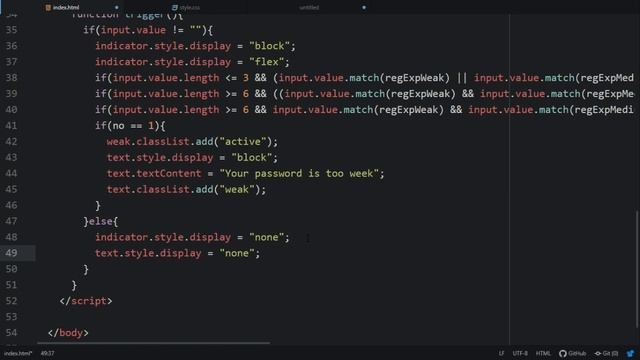This screenshot has width=640, height=360.
Task: Change HTML grammar selector in status bar
Action: [x=543, y=353]
